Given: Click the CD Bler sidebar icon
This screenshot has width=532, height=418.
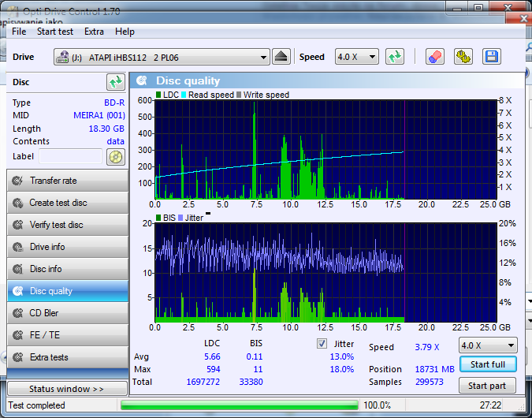Looking at the screenshot, I should tap(17, 313).
